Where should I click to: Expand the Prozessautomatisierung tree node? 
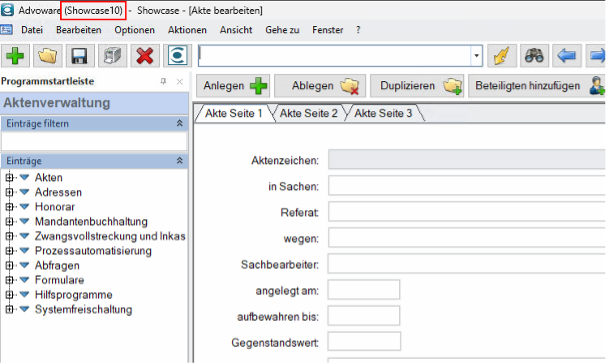tap(9, 251)
